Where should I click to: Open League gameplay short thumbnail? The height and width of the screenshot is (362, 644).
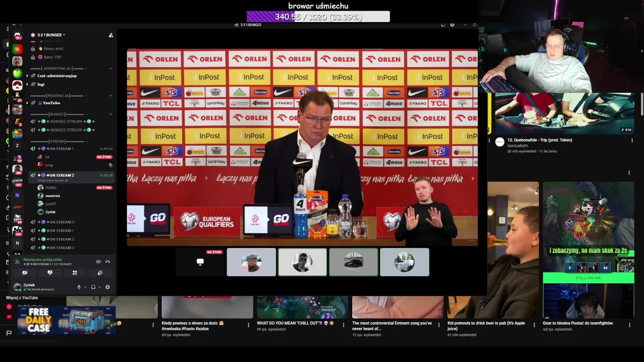pyautogui.click(x=588, y=250)
